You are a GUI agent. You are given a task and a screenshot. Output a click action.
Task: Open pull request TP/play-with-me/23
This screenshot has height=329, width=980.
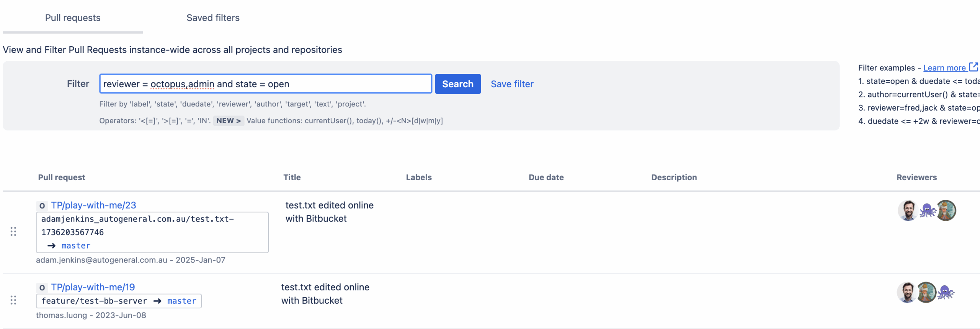[x=94, y=205]
